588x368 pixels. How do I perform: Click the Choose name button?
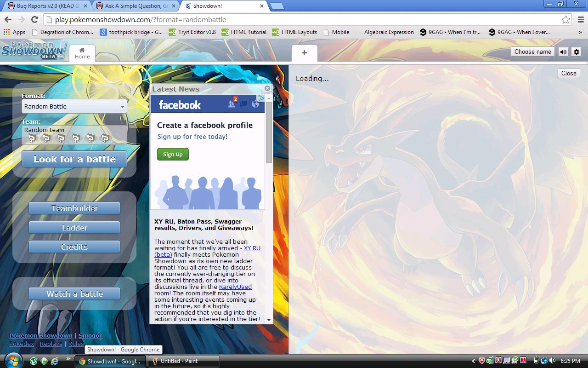point(532,52)
